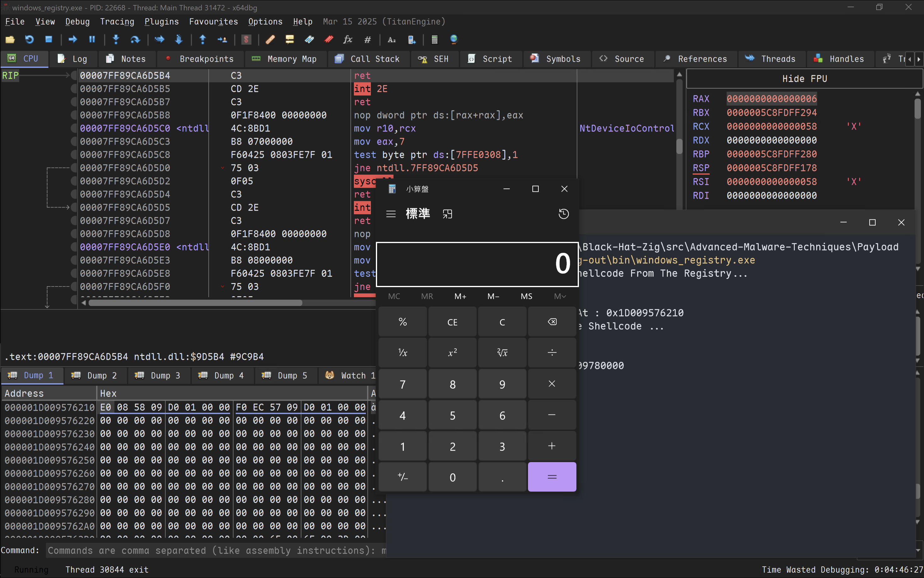The image size is (924, 578).
Task: Click the number 7 calculator key
Action: point(403,384)
